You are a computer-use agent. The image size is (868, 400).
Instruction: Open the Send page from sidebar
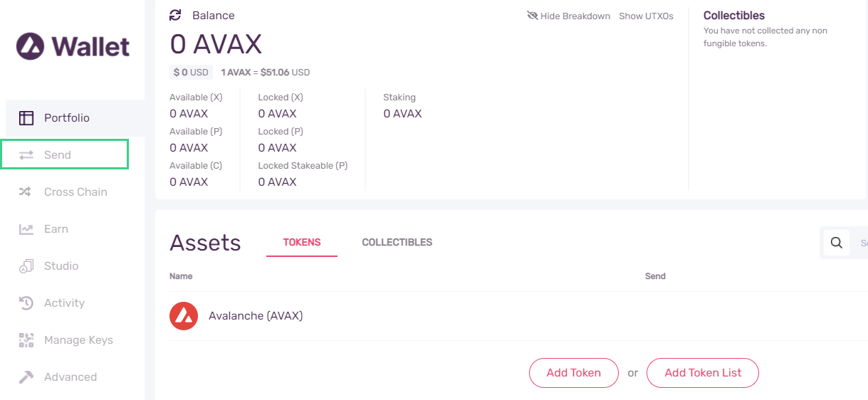(x=65, y=154)
